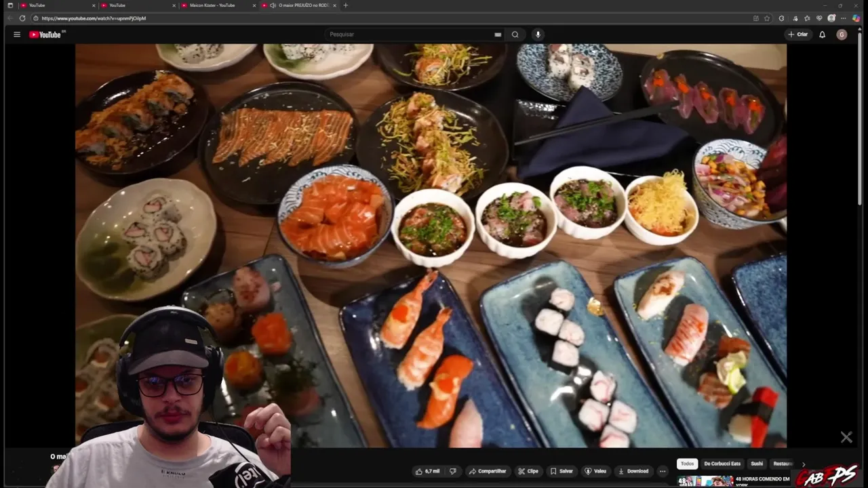
Task: Open the browser settings ellipsis menu
Action: pos(844,18)
